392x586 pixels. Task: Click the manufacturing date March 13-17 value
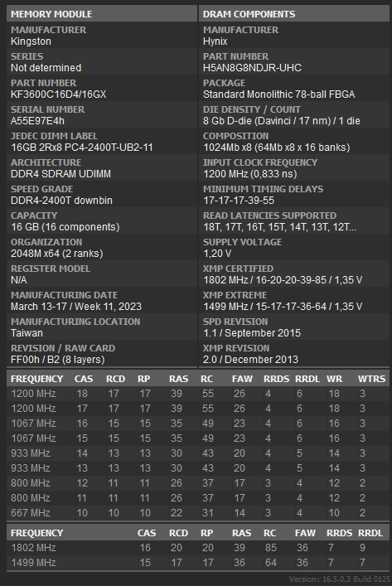[76, 307]
